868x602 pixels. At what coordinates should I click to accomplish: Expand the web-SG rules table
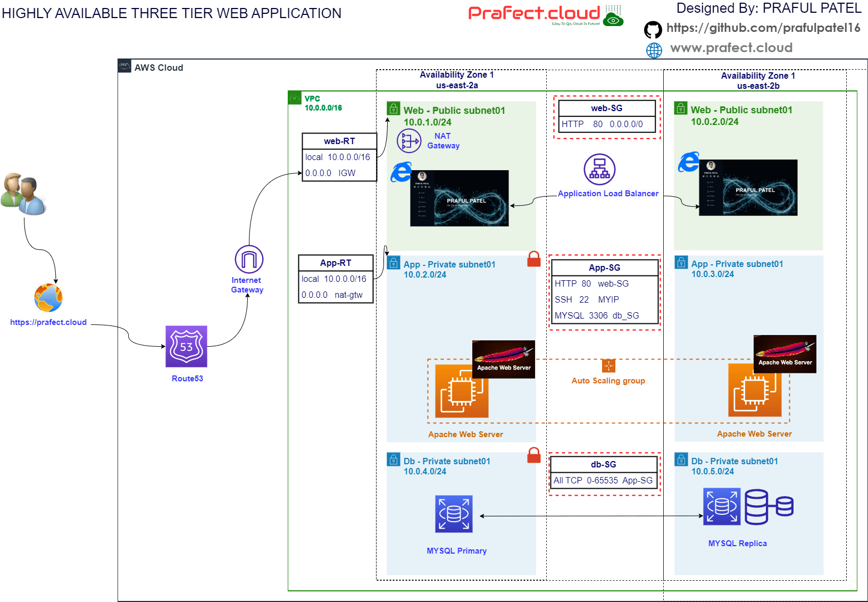[x=606, y=116]
